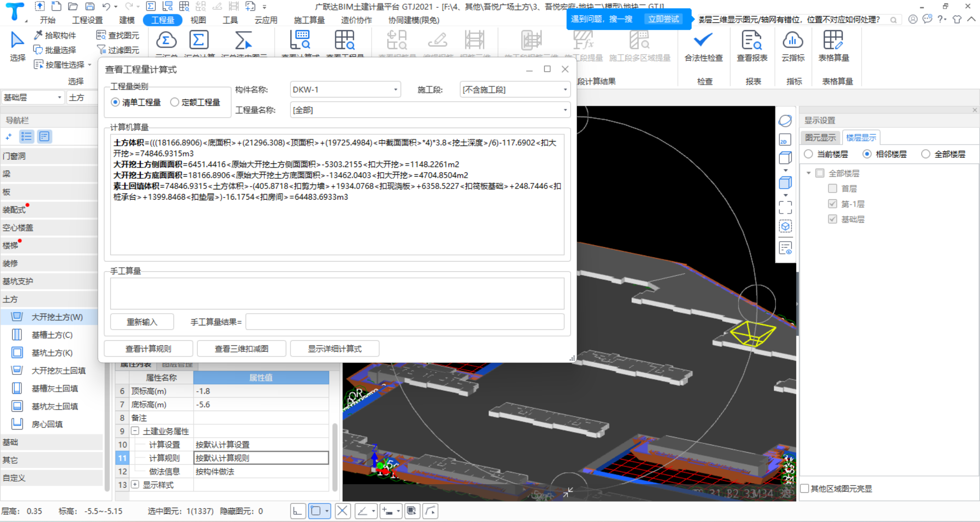Click the 3D orbit view icon
Image resolution: width=980 pixels, height=522 pixels.
click(x=785, y=121)
